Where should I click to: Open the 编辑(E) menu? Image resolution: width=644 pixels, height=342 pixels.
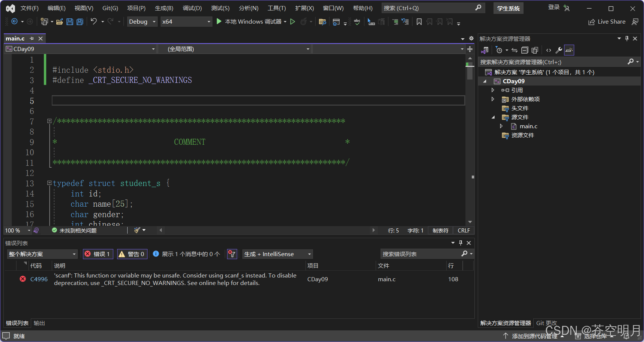pyautogui.click(x=57, y=8)
